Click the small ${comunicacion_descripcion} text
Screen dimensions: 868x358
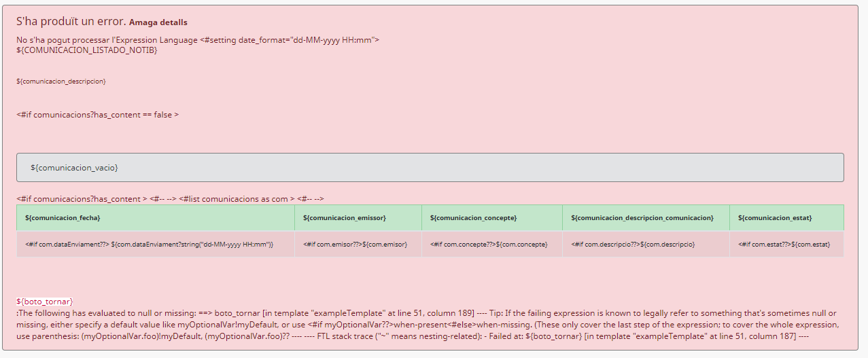tap(61, 81)
